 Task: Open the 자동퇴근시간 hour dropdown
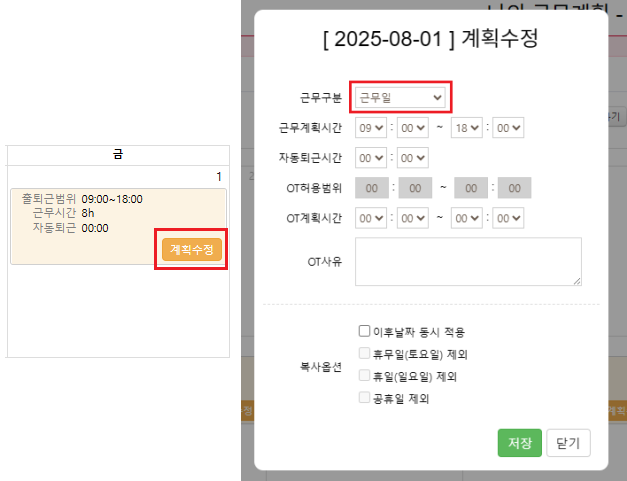[371, 158]
